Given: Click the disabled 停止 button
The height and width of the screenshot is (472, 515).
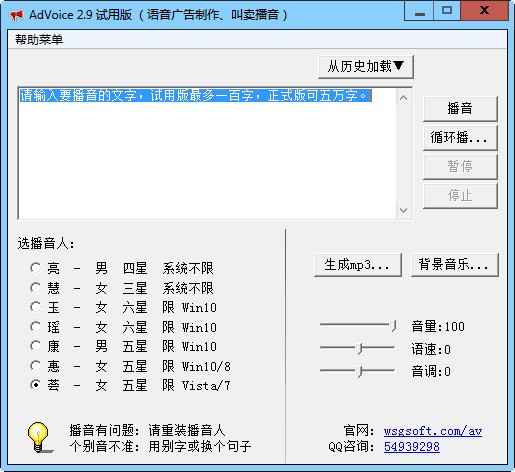Looking at the screenshot, I should point(460,196).
